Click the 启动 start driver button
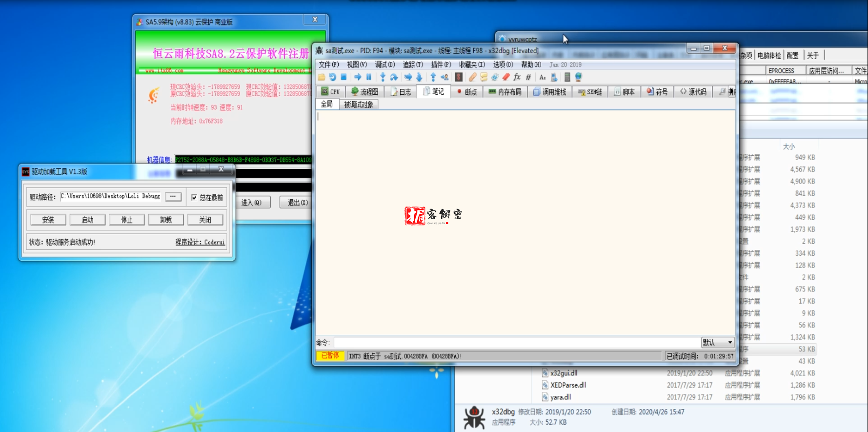 (88, 220)
